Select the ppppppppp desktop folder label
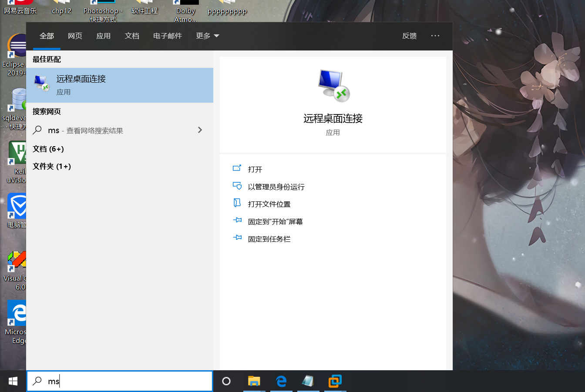The image size is (585, 392). 227,11
